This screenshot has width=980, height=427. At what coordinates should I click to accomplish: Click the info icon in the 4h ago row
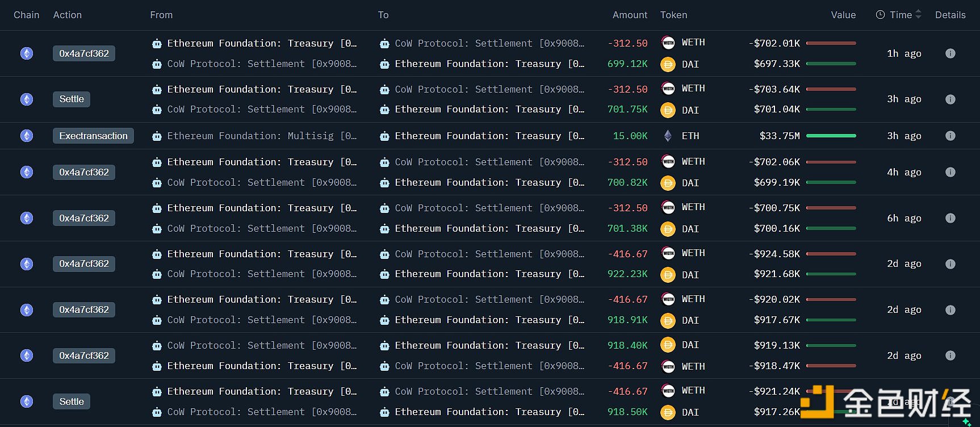(950, 172)
